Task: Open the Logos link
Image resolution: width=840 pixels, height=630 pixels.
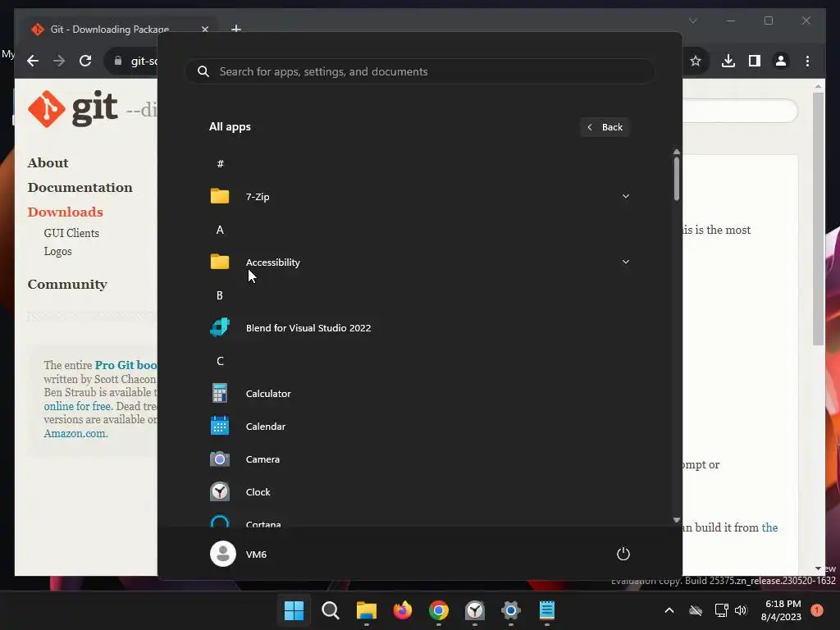Action: (57, 251)
